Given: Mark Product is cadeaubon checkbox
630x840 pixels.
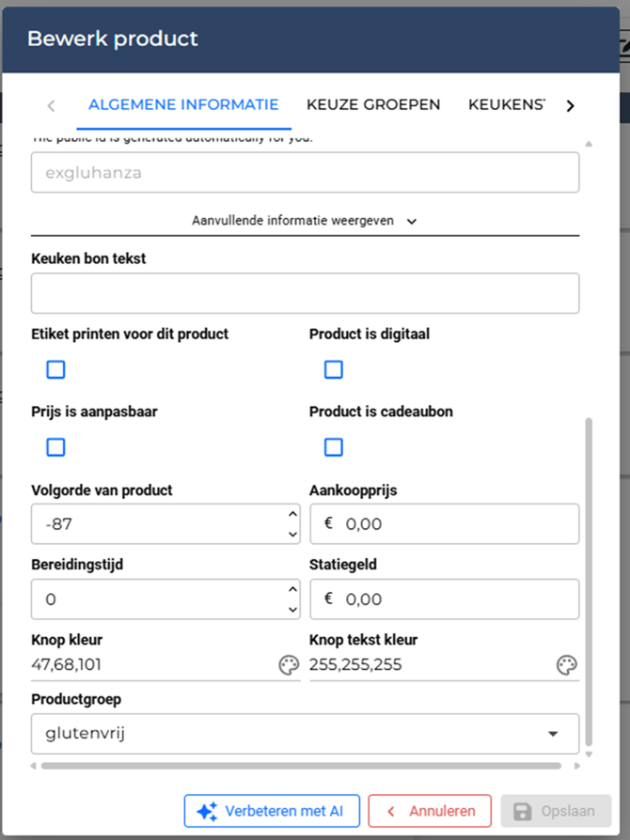Looking at the screenshot, I should point(334,446).
